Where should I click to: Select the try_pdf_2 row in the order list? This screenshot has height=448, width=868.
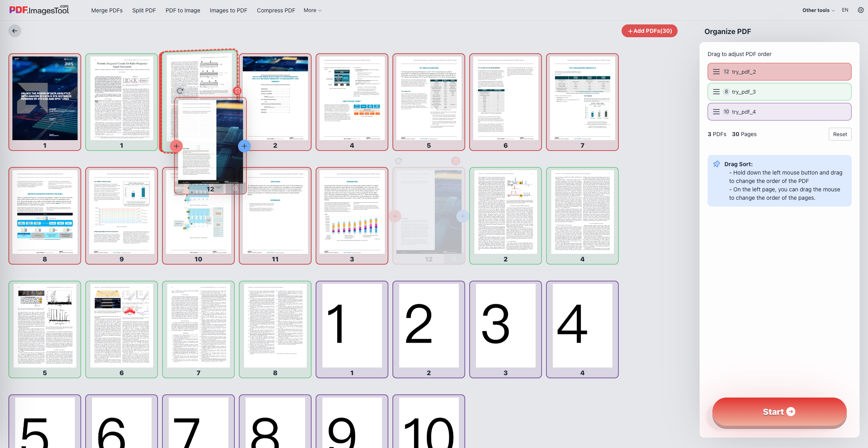[x=779, y=72]
